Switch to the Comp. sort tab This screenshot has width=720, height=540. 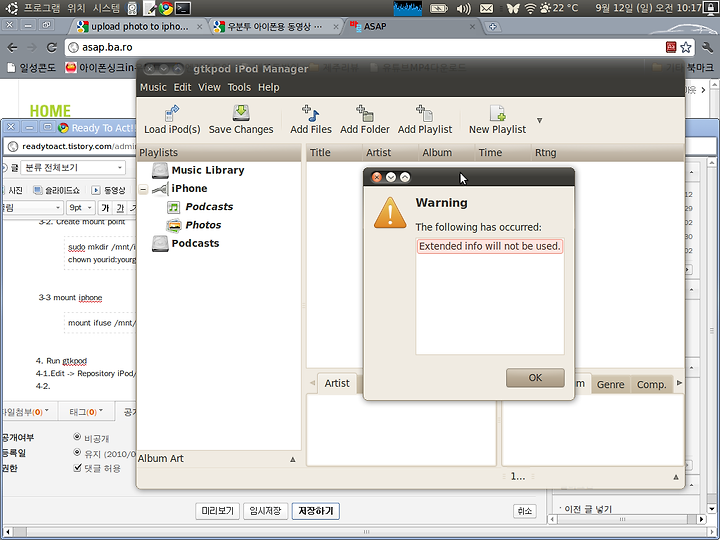click(x=651, y=385)
